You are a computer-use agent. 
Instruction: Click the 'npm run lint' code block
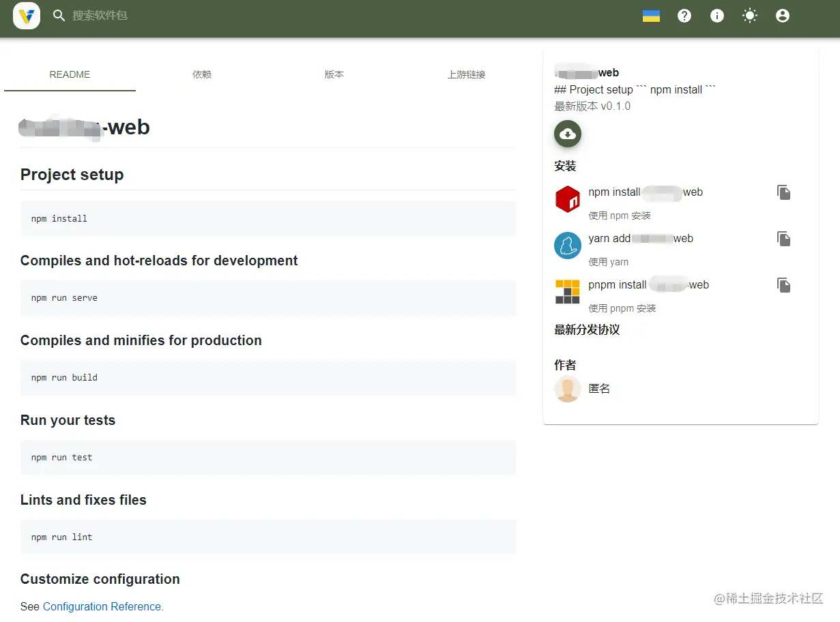click(268, 537)
